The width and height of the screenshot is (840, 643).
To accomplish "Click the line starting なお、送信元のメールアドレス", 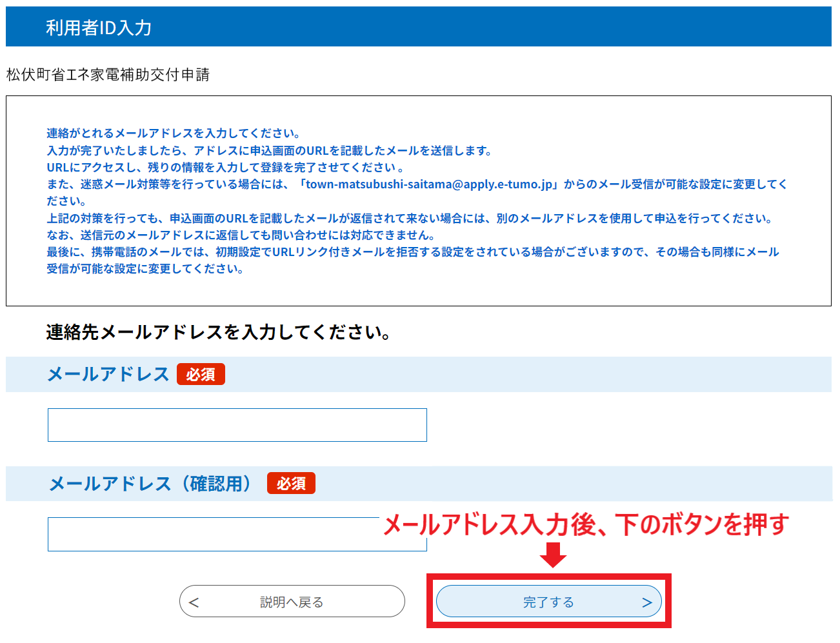I will click(241, 235).
